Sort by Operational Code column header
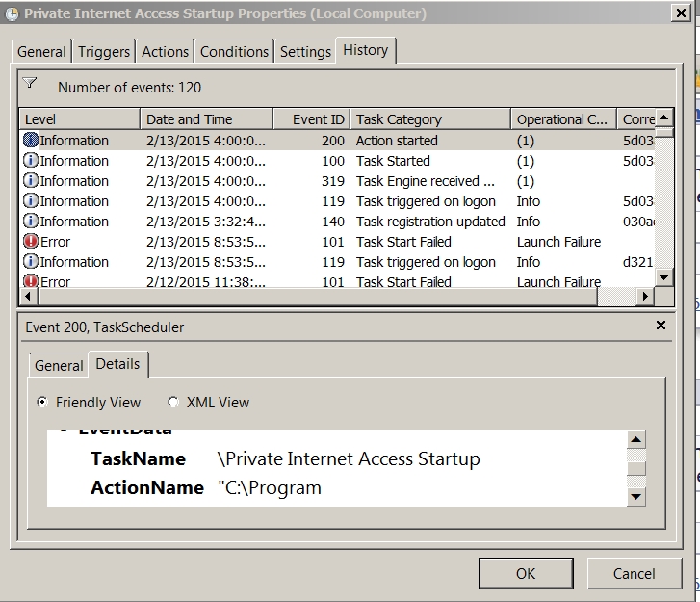Screen dimensions: 700x602 pyautogui.click(x=564, y=119)
